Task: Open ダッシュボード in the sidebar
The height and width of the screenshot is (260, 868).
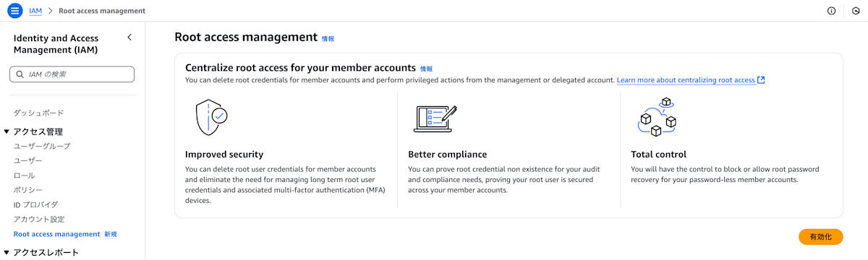Action: 38,113
